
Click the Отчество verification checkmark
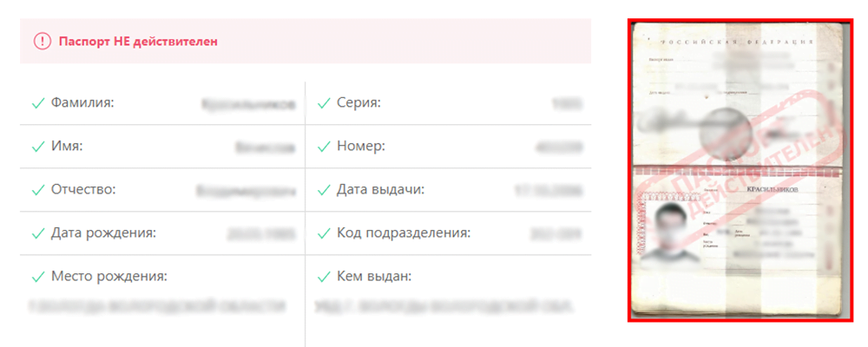tap(37, 189)
